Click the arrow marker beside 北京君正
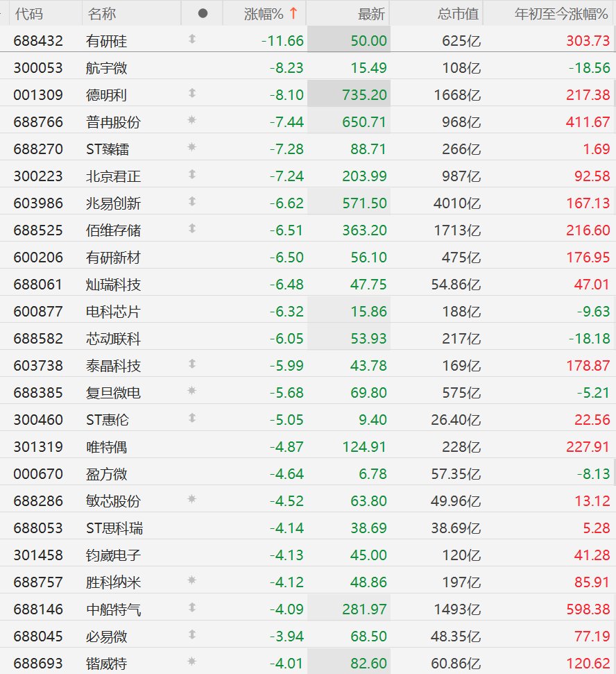Image resolution: width=616 pixels, height=674 pixels. click(x=192, y=174)
